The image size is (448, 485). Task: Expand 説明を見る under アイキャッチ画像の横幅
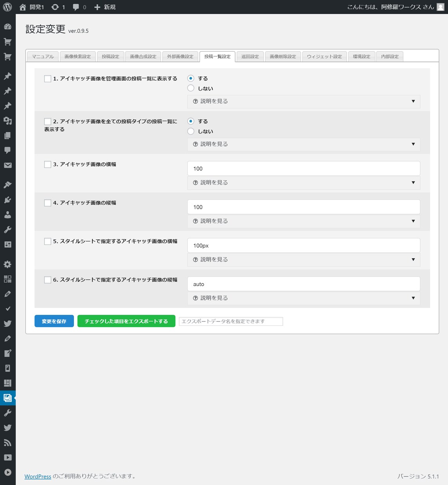(x=304, y=183)
